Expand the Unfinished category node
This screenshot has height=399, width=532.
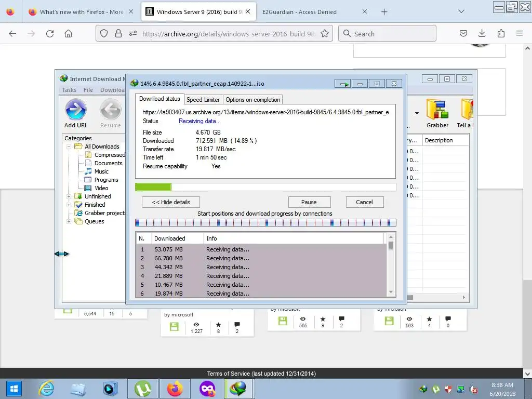(69, 196)
